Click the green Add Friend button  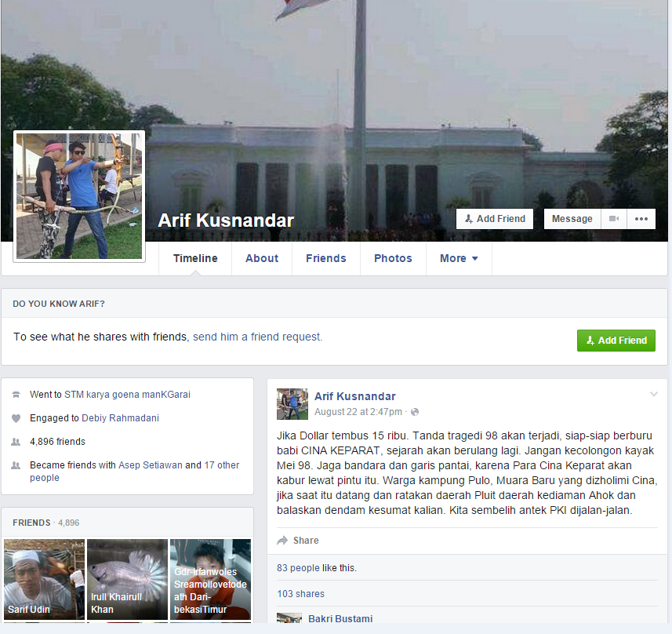coord(616,341)
